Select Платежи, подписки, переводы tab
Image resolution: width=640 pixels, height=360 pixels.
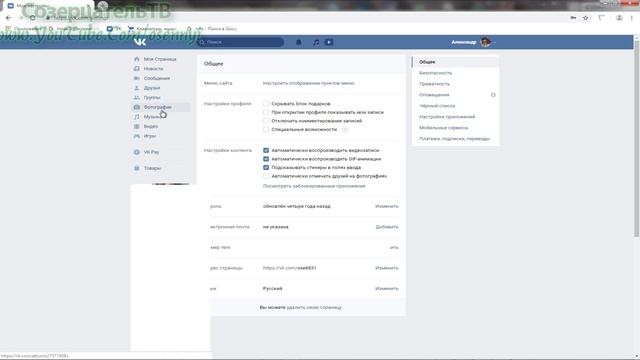pos(456,139)
